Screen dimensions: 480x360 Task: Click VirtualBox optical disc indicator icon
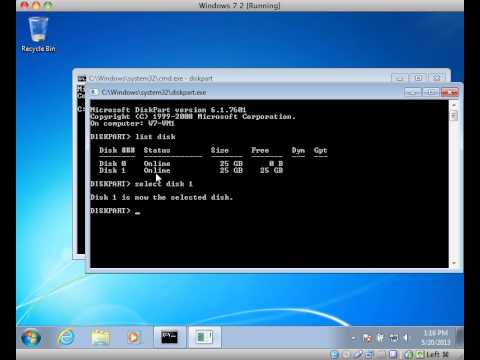point(347,355)
